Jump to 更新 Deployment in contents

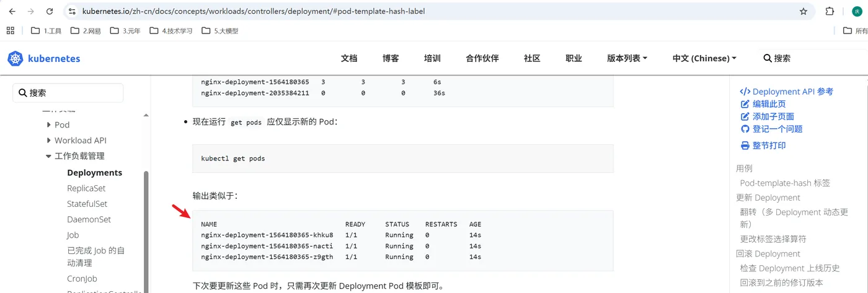[x=768, y=198]
